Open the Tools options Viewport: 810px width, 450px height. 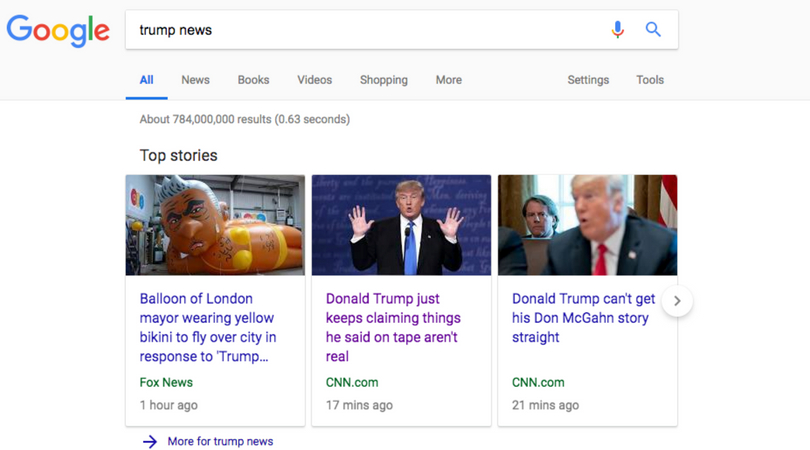coord(650,80)
